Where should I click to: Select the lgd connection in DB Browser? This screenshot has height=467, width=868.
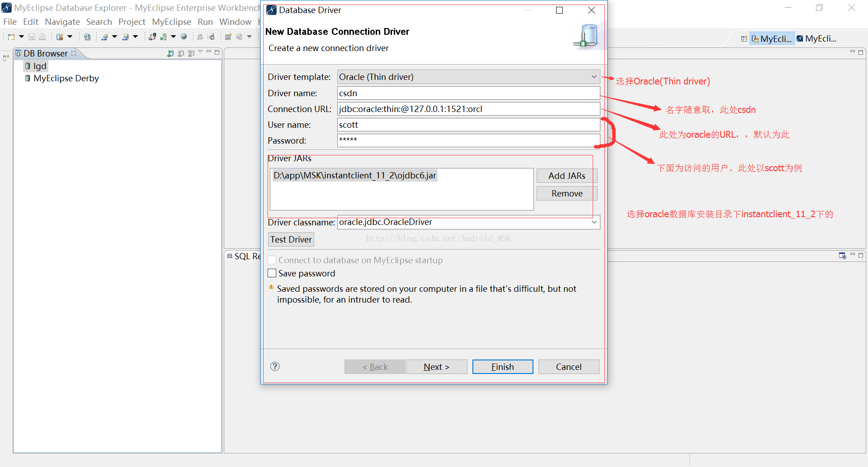[36, 66]
